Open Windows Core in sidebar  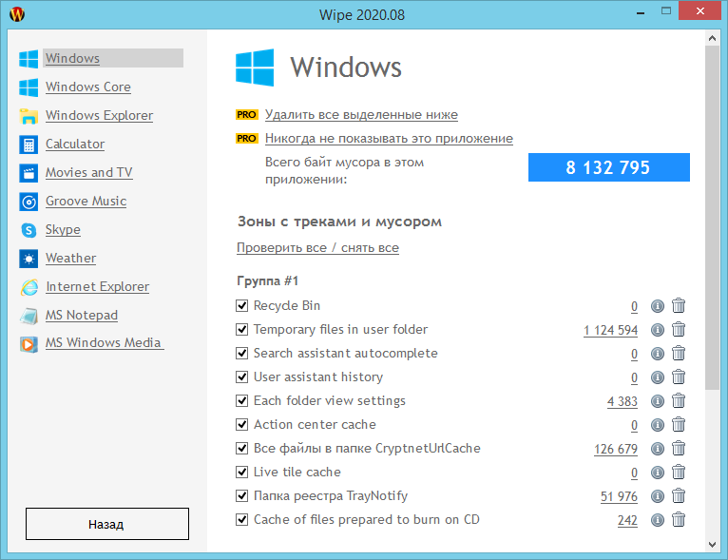click(x=88, y=87)
